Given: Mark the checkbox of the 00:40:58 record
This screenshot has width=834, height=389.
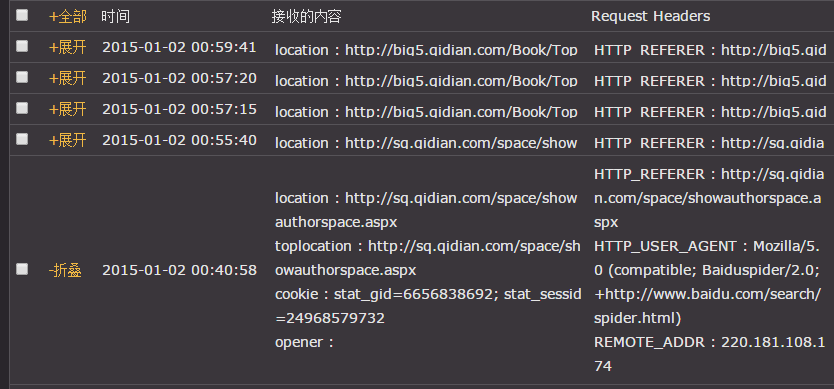Looking at the screenshot, I should tap(22, 269).
